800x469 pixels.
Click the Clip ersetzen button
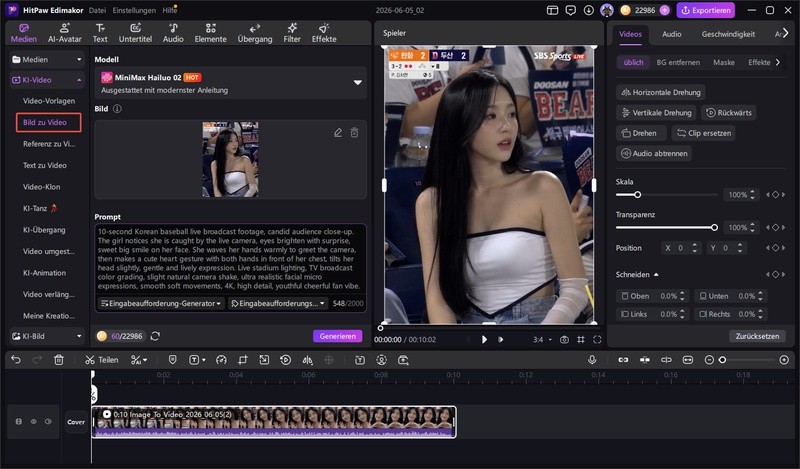[704, 133]
